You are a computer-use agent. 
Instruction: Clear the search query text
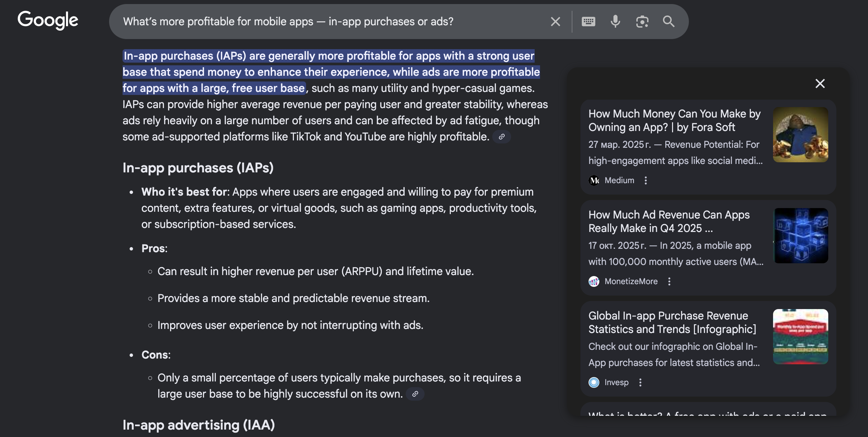pos(555,22)
